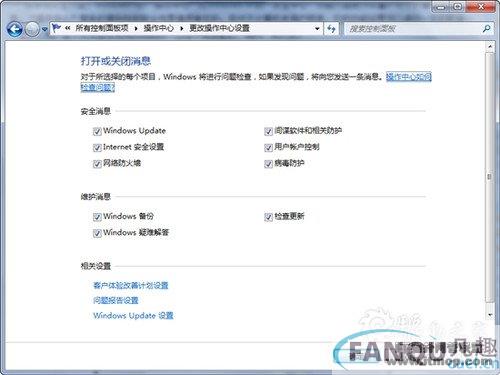The image size is (500, 375).
Task: Open 所有控制面板项 breadcrumb
Action: click(102, 28)
